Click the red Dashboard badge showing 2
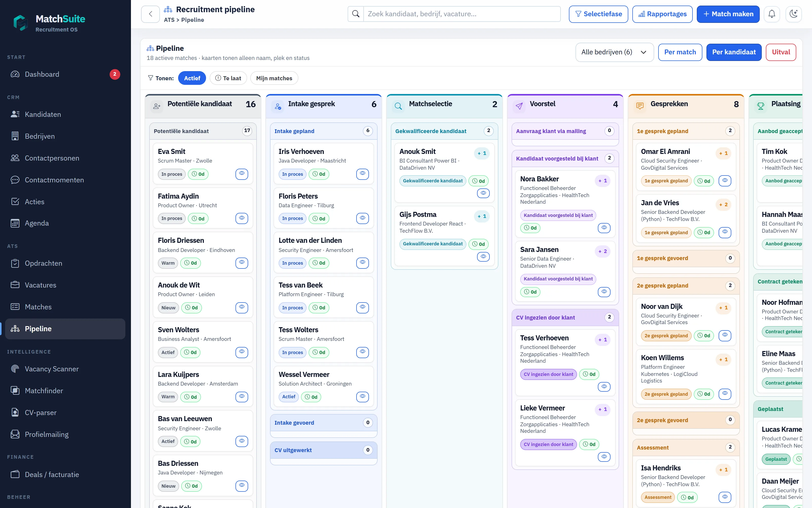The image size is (812, 508). (x=115, y=74)
